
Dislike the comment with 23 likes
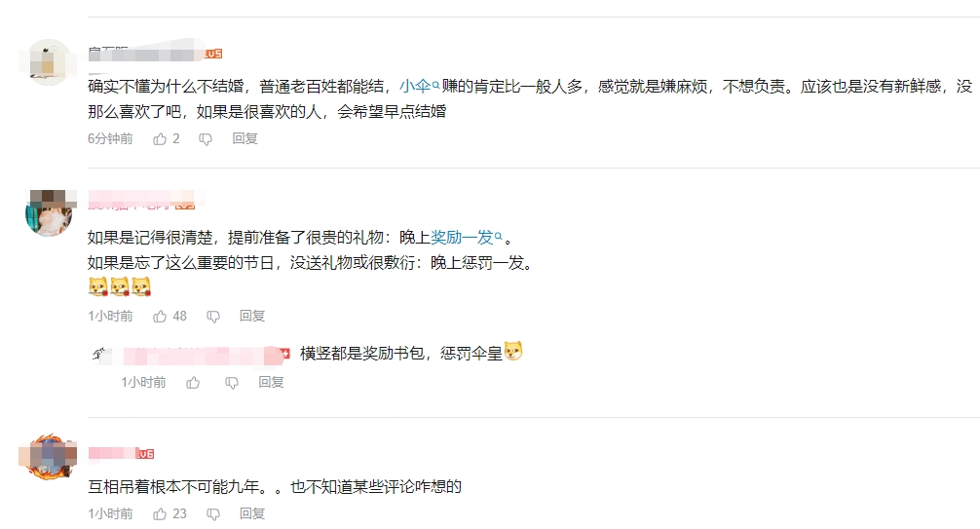point(213,514)
